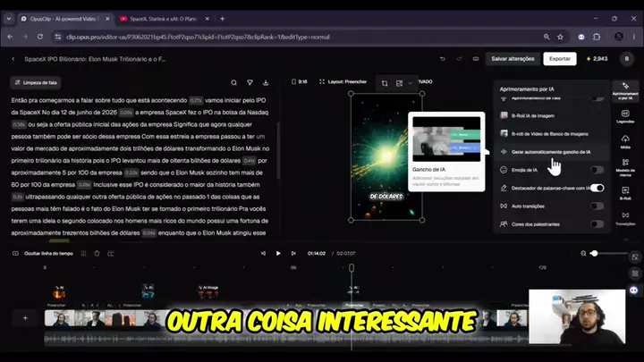Viewport: 644px width, 362px height.
Task: Click the grid icon right of timeline
Action: [x=635, y=274]
